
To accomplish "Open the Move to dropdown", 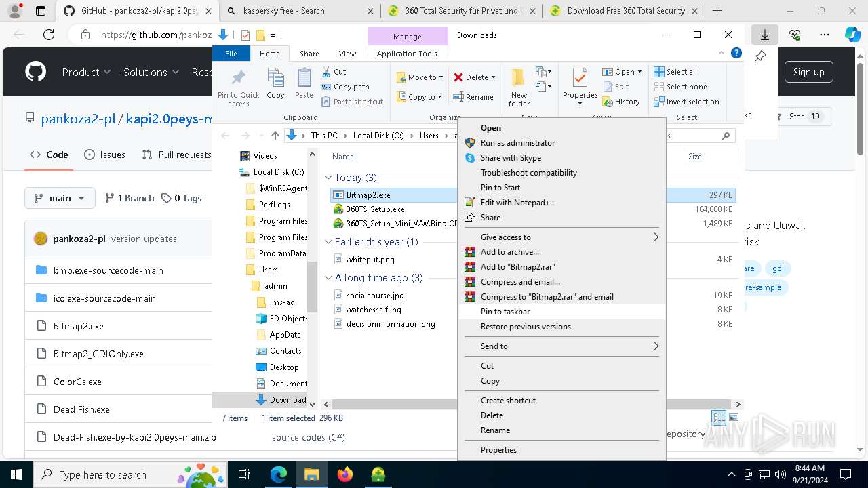I will coord(420,77).
